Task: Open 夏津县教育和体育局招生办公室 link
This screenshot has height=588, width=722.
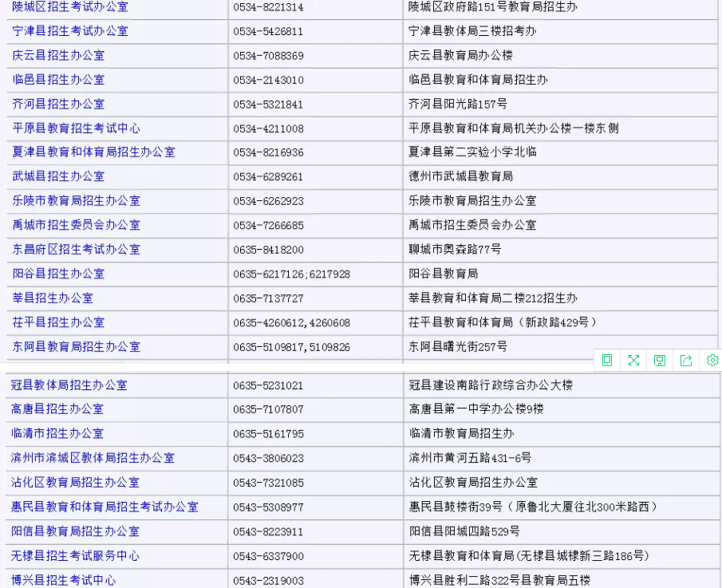Action: [x=93, y=152]
